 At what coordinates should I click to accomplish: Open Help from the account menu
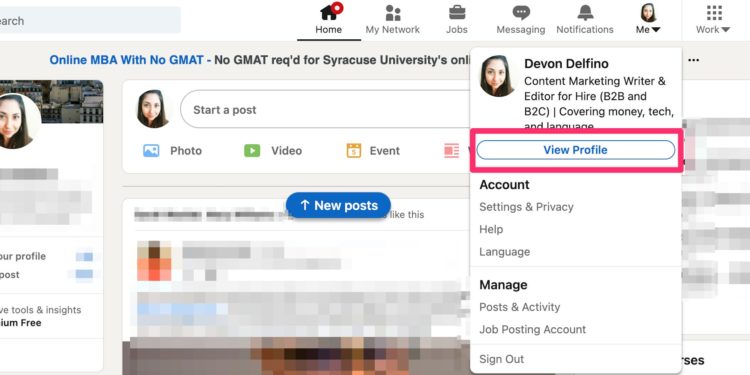coord(491,230)
